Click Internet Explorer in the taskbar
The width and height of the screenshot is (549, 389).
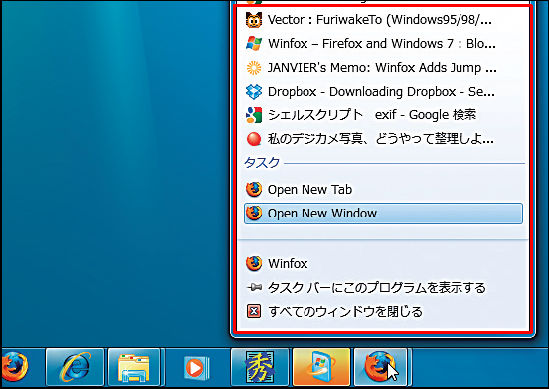(75, 367)
